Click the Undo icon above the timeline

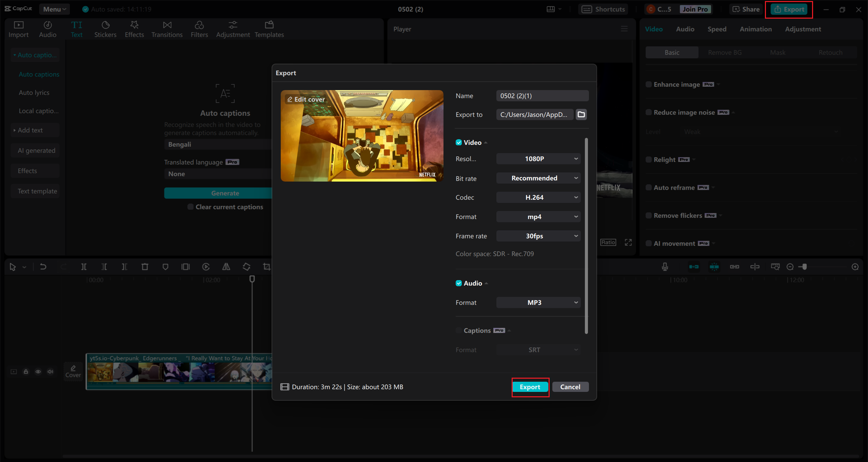(43, 267)
